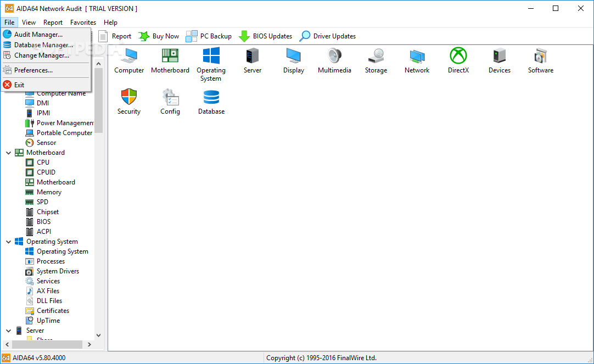594x364 pixels.
Task: Open the Computer category icon
Action: (x=129, y=60)
